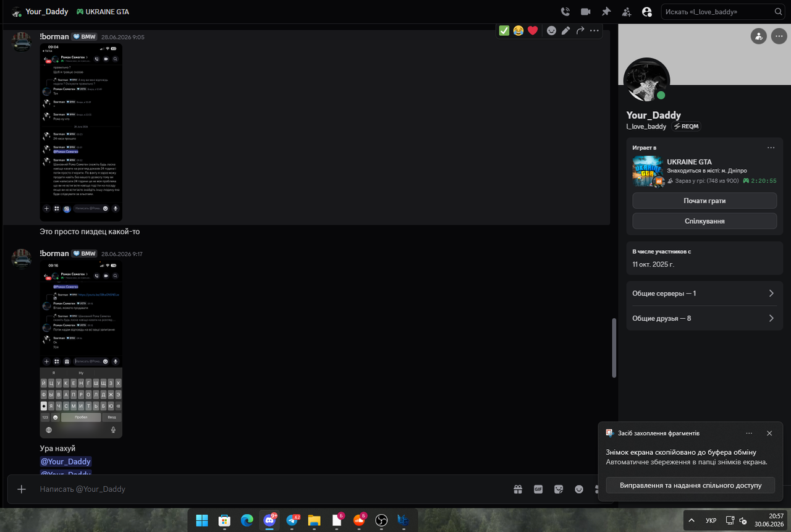791x532 pixels.
Task: Open activity card options menu
Action: 771,148
